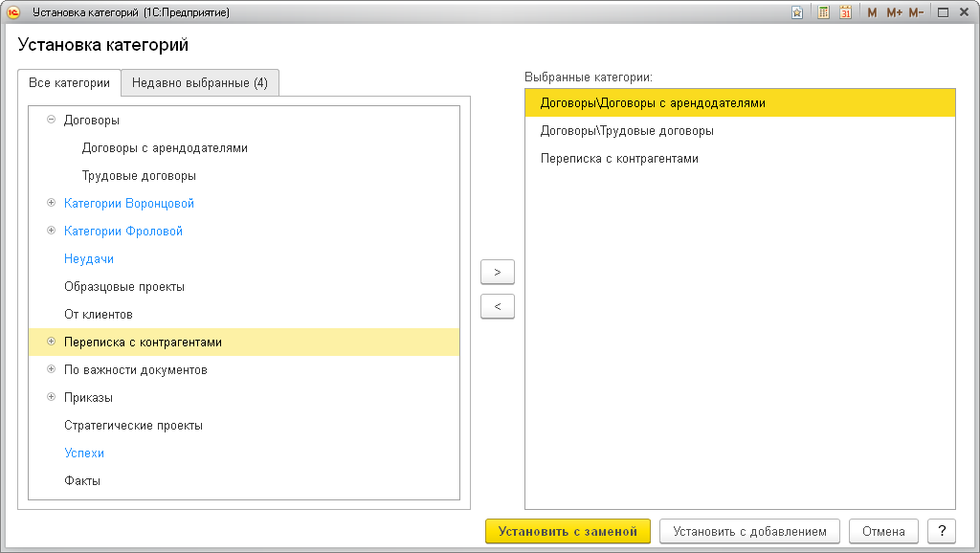Select Категории Фроловой tree item
The image size is (980, 553).
coord(123,232)
